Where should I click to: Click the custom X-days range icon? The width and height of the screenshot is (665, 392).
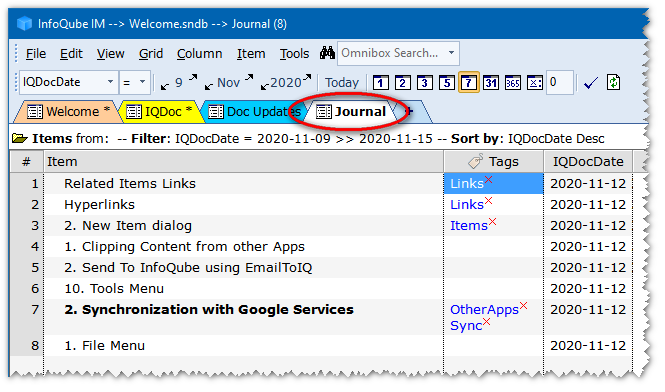[535, 83]
